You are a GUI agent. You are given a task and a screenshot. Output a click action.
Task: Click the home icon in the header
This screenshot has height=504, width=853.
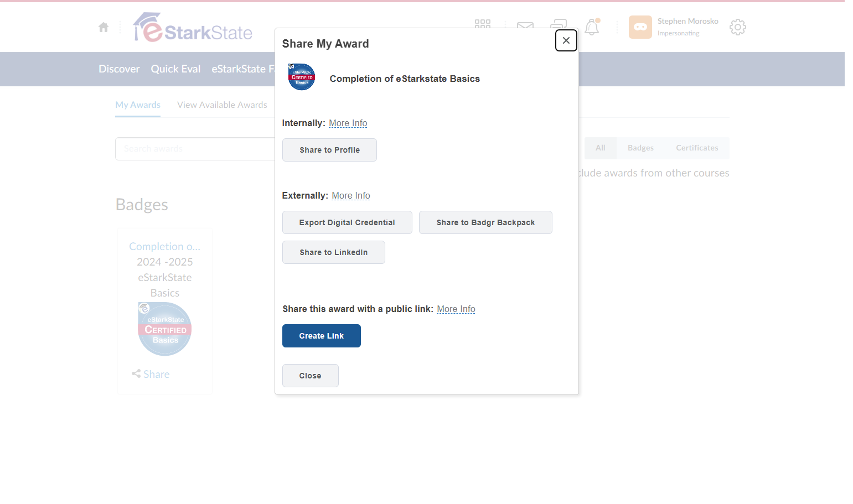[x=104, y=27]
